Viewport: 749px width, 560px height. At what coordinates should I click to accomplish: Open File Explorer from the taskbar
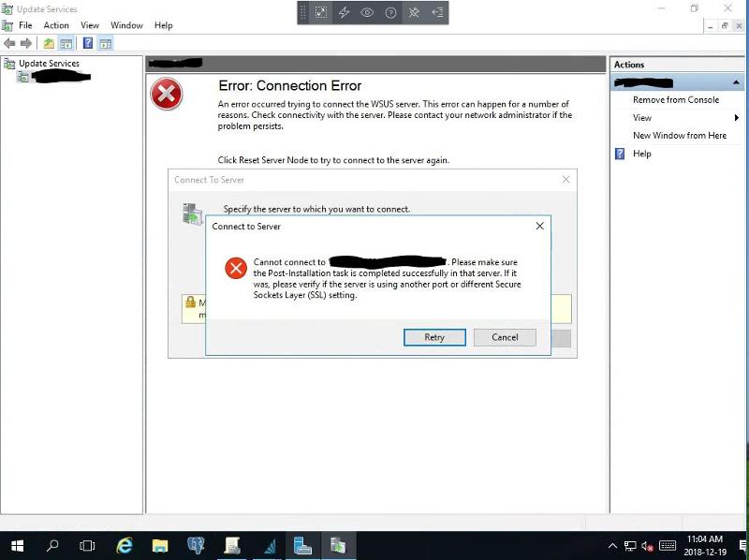point(160,546)
